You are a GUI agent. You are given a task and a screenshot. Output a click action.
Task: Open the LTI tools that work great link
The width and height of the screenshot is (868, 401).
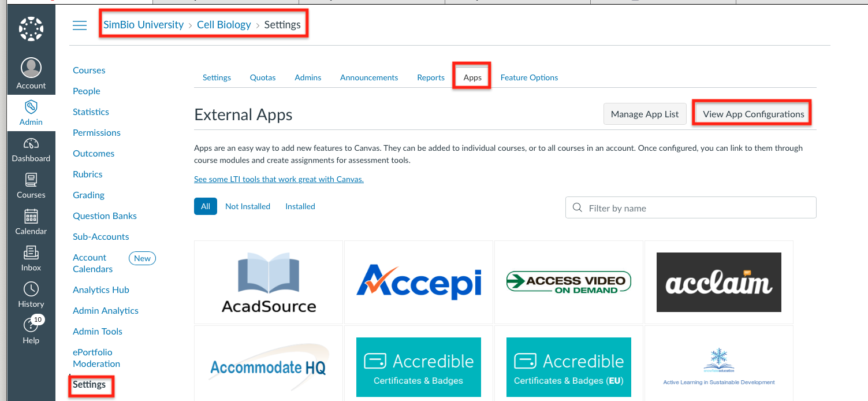279,179
